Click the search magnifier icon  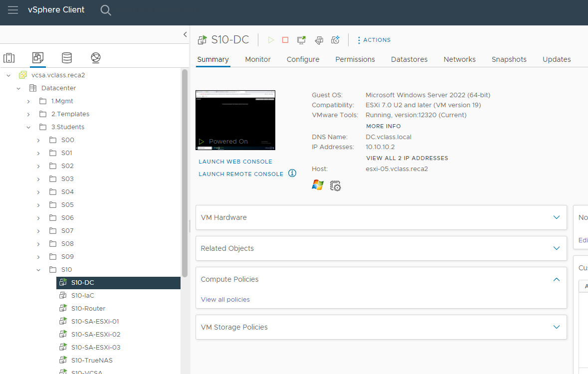pyautogui.click(x=106, y=10)
